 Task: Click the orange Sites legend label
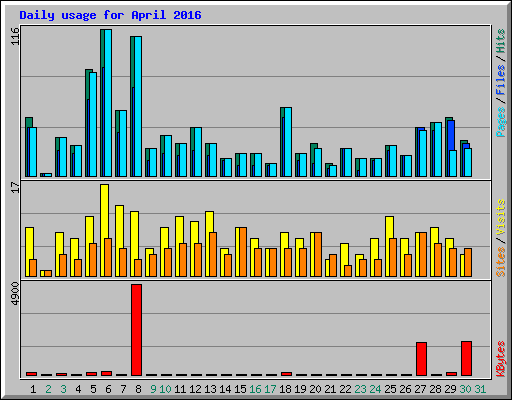(x=501, y=262)
